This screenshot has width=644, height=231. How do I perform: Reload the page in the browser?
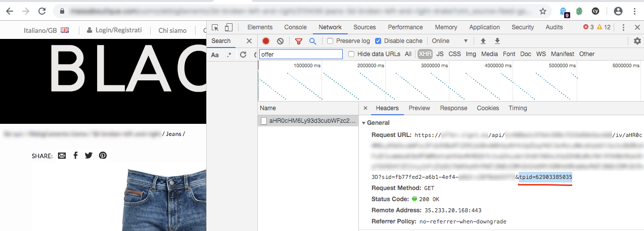[42, 11]
